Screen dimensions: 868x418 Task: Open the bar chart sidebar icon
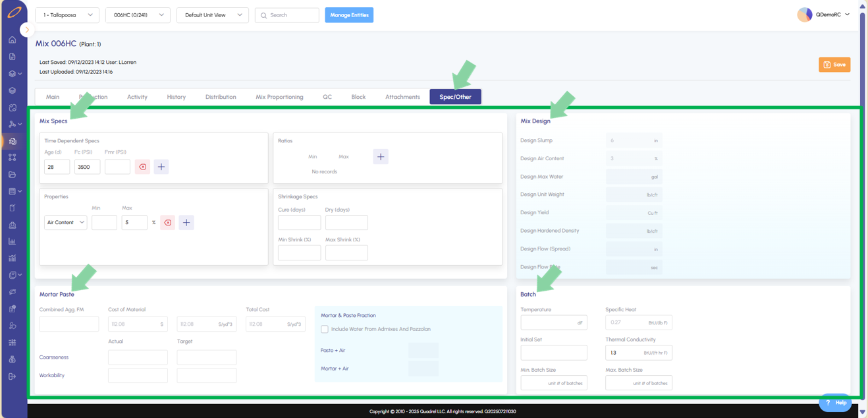(x=13, y=242)
